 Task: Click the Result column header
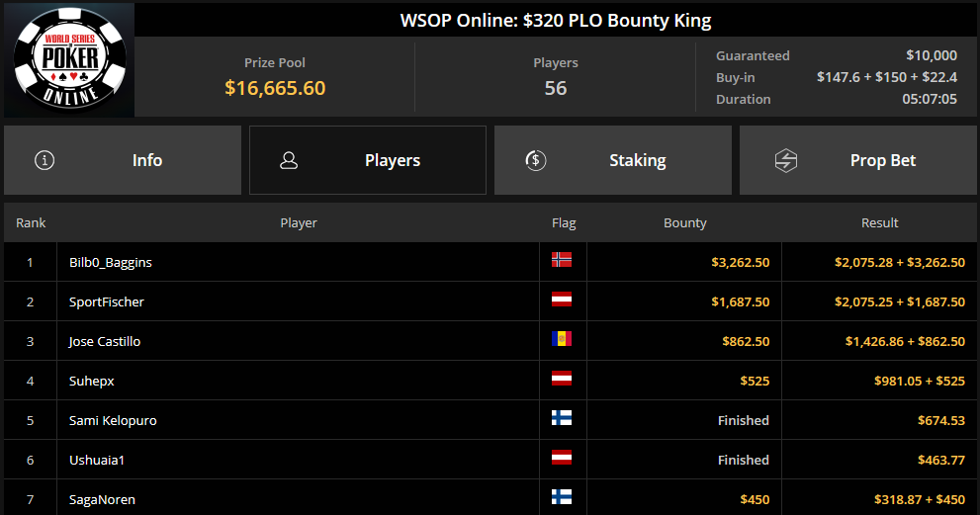[x=879, y=222]
